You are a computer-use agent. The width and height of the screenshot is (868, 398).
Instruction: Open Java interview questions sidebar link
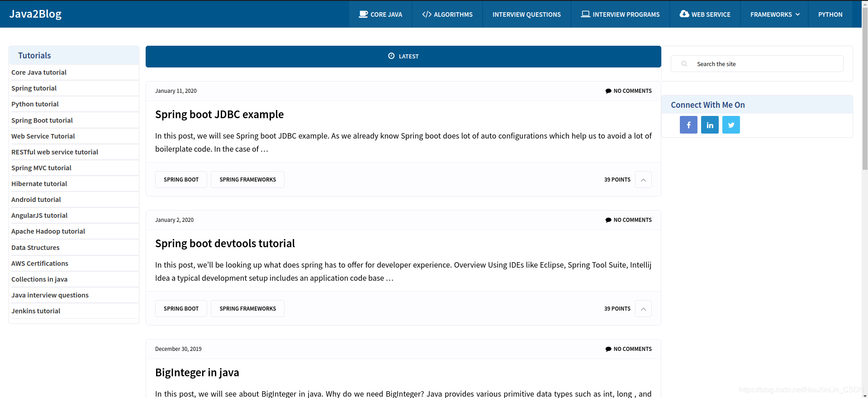point(50,295)
